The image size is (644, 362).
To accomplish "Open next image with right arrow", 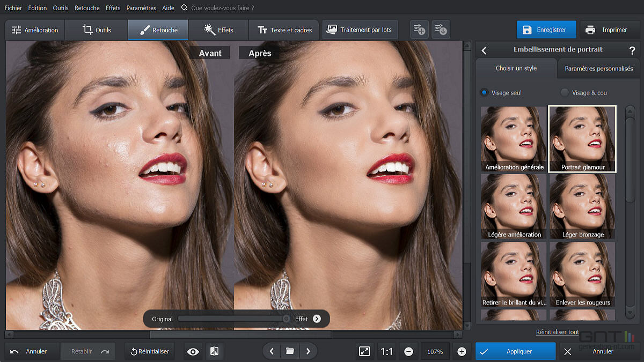I will 308,351.
